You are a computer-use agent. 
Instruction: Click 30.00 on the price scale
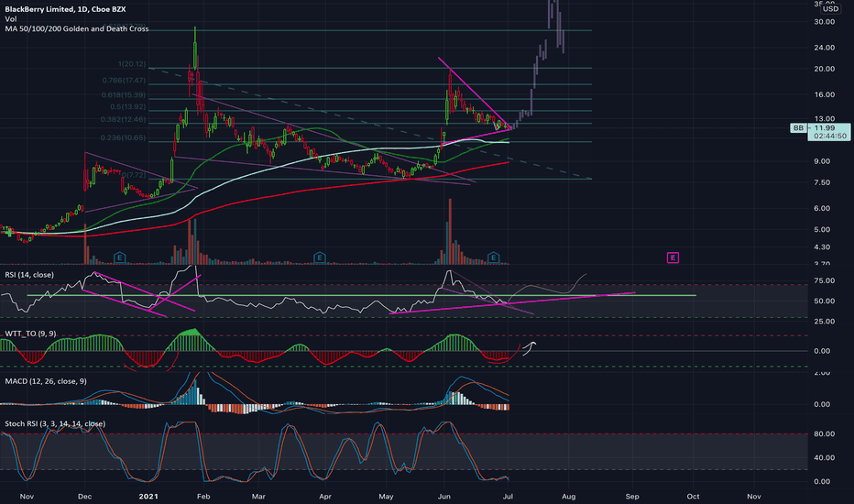pos(824,22)
